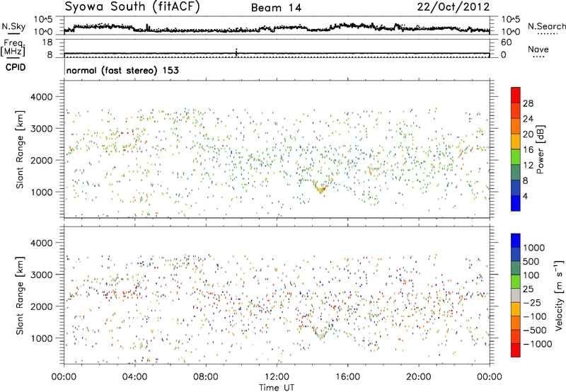Select the 'Freq. [MHz]' axis label

click(14, 47)
